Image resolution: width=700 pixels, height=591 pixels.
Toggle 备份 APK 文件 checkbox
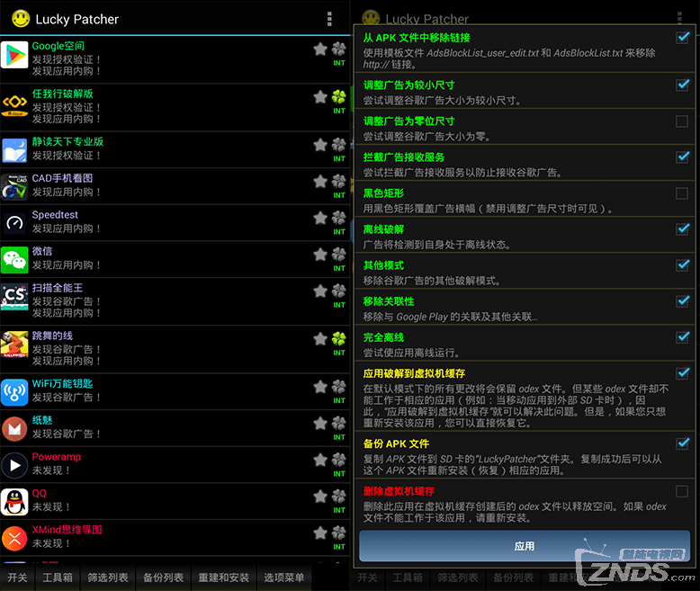[x=682, y=443]
